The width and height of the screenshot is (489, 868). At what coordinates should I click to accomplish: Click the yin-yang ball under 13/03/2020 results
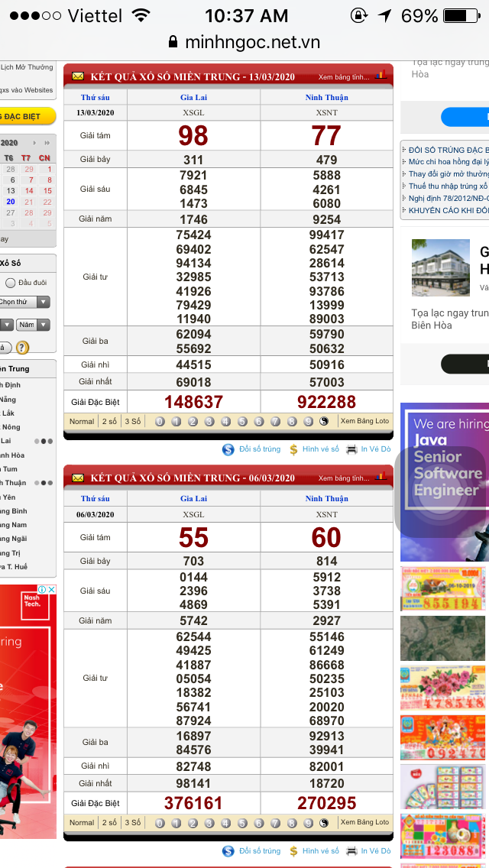323,421
